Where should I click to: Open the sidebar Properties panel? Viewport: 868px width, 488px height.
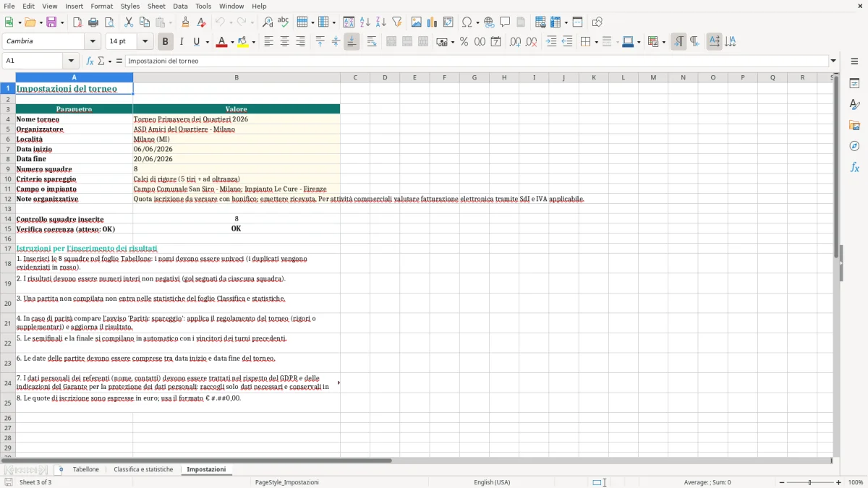coord(854,84)
